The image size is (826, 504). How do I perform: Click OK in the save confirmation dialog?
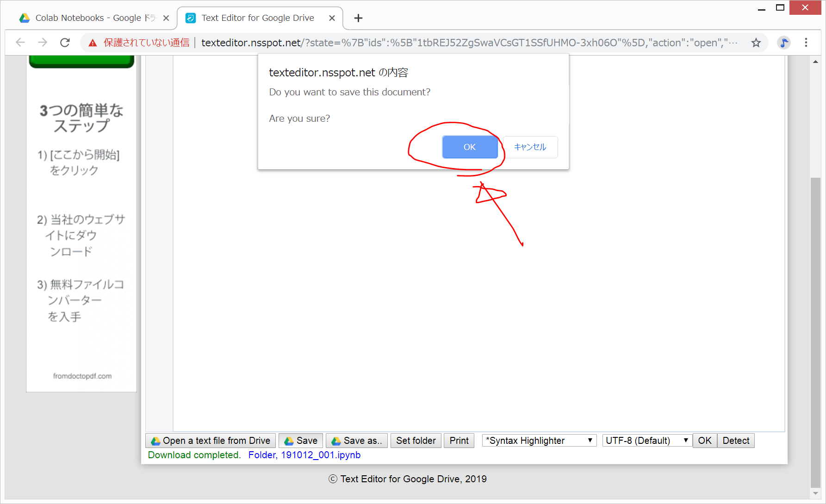click(470, 147)
